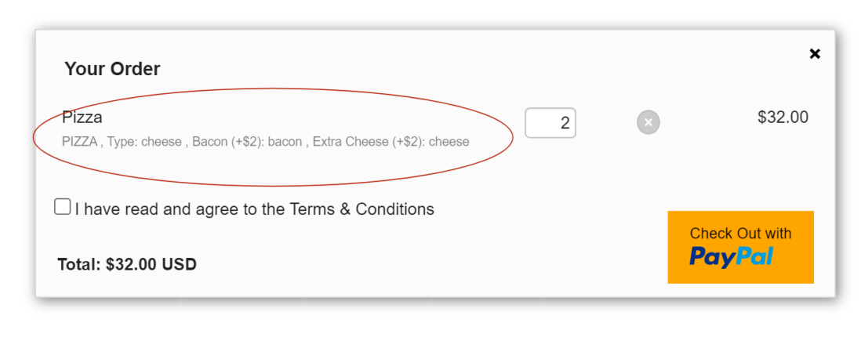Viewport: 868px width, 337px height.
Task: Click the $32.00 item price
Action: [783, 118]
